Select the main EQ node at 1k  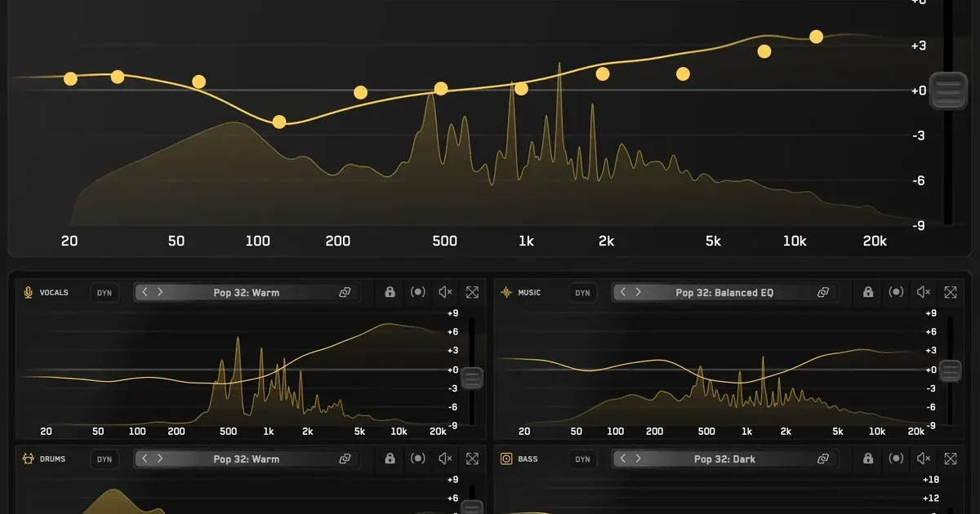(521, 88)
